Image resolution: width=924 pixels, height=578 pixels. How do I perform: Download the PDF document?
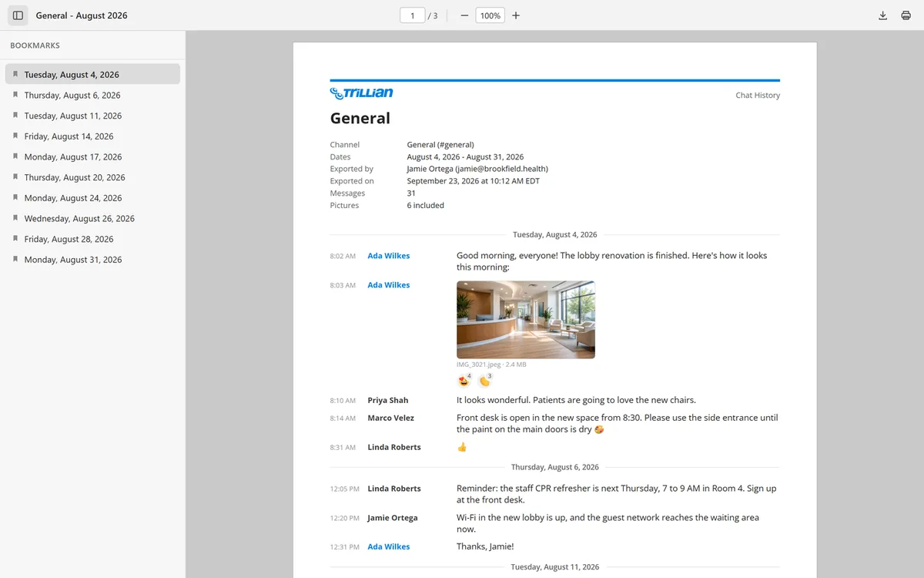click(x=882, y=15)
